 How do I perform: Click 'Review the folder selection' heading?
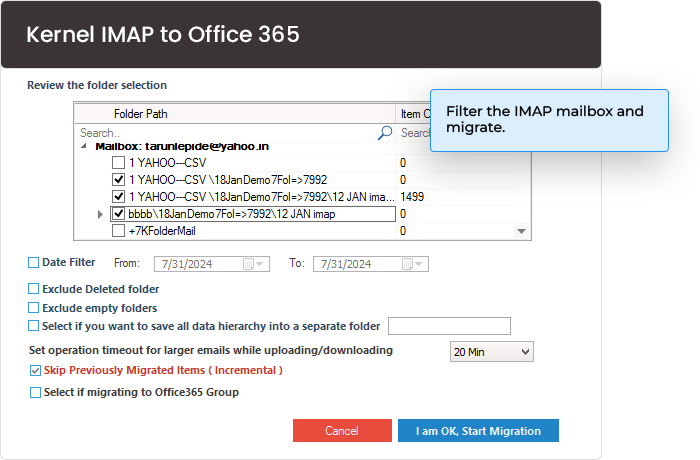(x=97, y=85)
